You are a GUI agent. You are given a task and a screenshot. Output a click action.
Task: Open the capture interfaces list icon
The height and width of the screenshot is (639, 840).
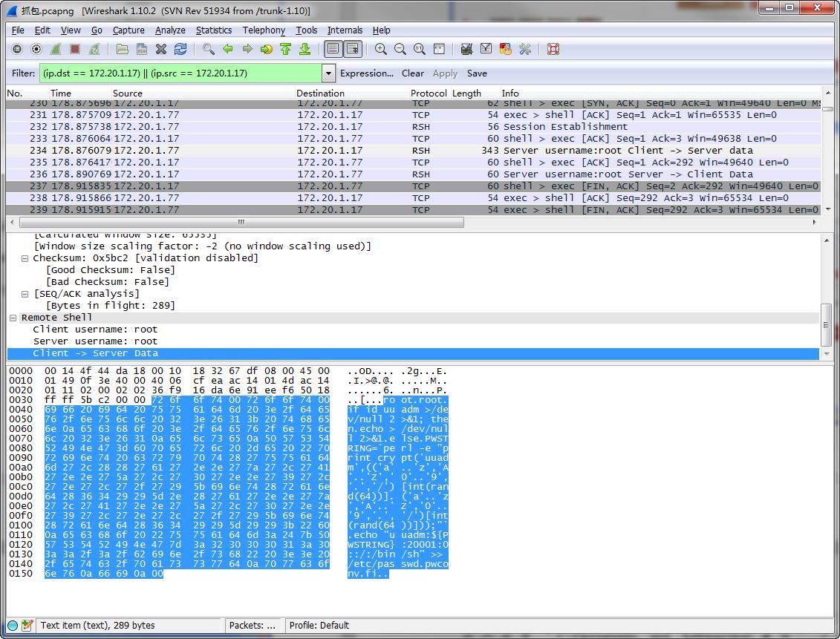click(17, 49)
